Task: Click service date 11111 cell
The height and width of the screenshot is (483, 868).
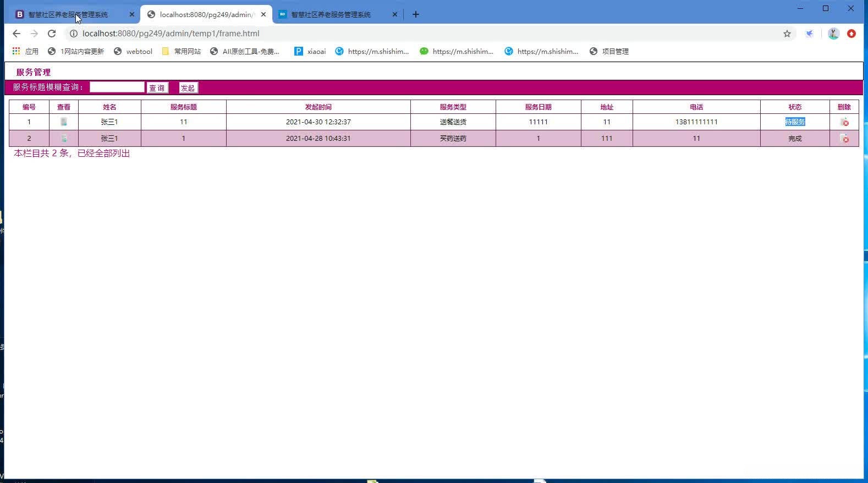Action: pyautogui.click(x=539, y=122)
